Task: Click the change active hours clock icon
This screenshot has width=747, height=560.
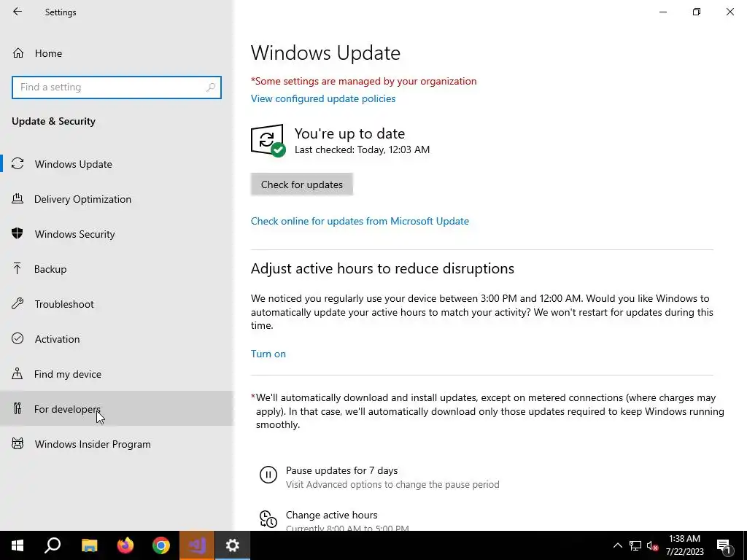Action: click(x=268, y=519)
